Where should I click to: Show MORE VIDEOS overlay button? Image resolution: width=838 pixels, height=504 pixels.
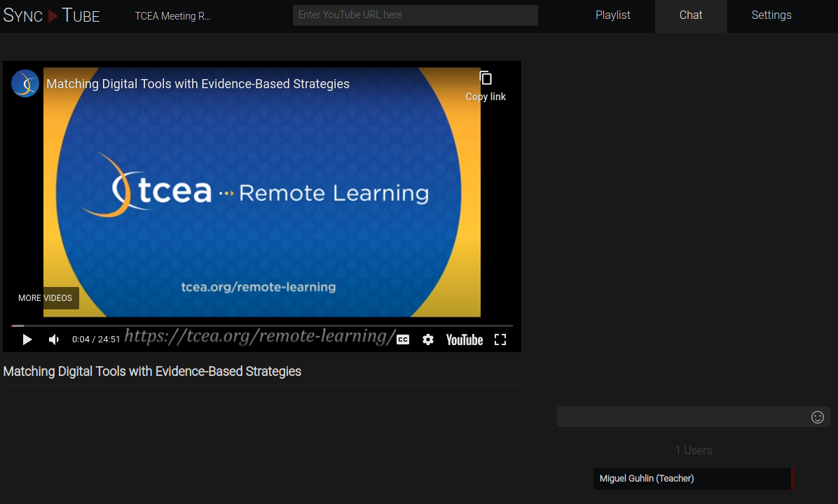[45, 298]
